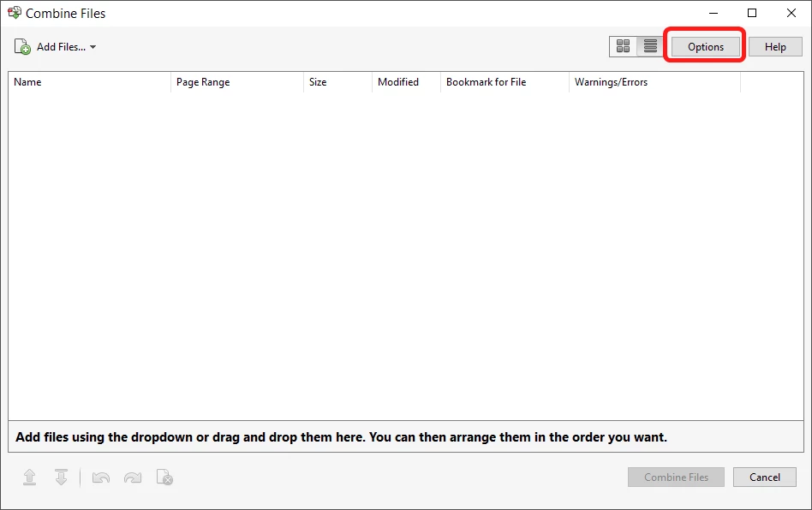Sort files by Size column
812x510 pixels.
(337, 82)
